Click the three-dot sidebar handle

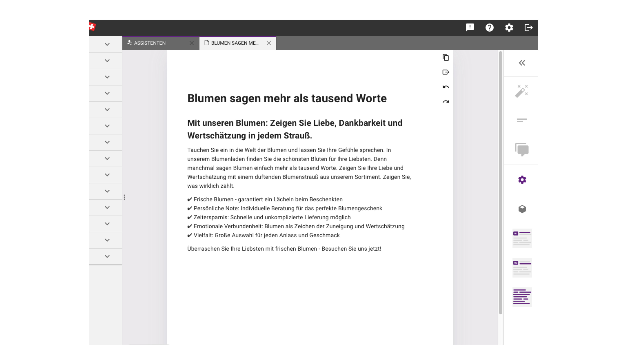pos(124,197)
